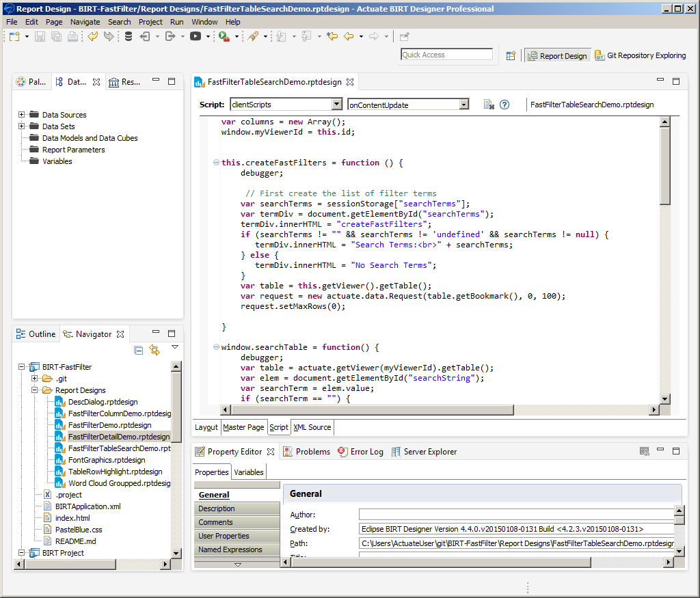Toggle Link with Editor in Navigator

point(154,351)
